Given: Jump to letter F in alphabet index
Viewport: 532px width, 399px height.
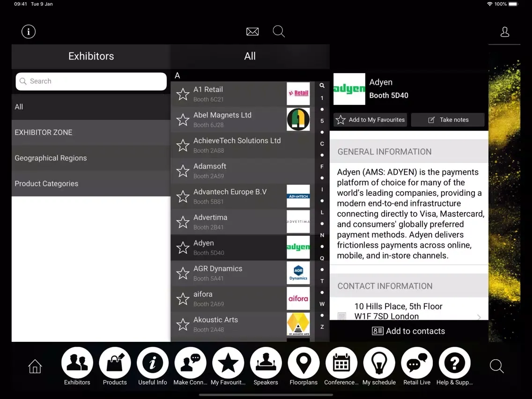Looking at the screenshot, I should click(322, 167).
